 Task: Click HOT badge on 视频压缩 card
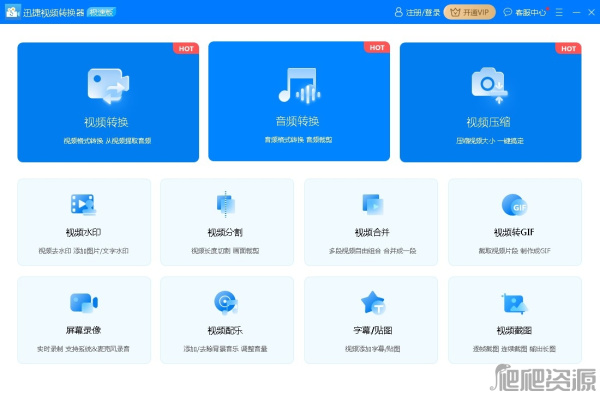pyautogui.click(x=568, y=49)
